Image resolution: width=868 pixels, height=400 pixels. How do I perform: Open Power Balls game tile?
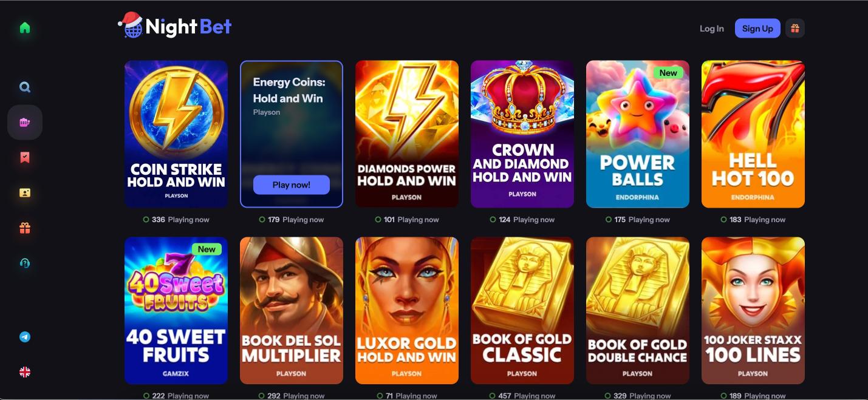pyautogui.click(x=638, y=134)
